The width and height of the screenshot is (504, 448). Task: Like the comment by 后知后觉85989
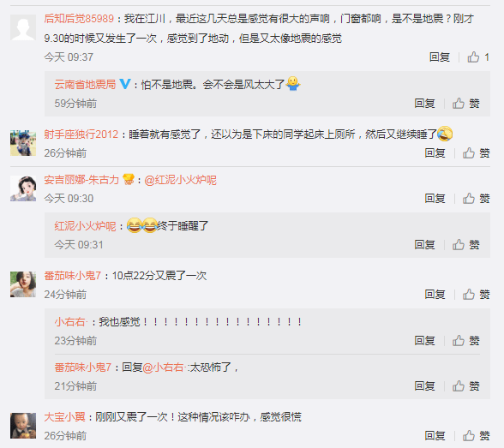(478, 57)
